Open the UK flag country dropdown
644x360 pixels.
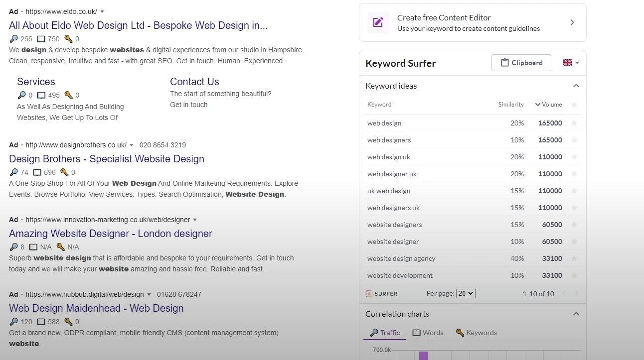coord(571,63)
